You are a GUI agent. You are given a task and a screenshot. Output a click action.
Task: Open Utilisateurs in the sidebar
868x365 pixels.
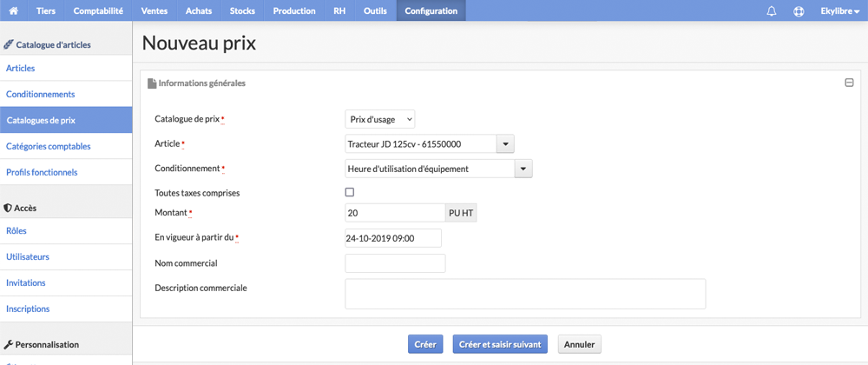coord(66,257)
